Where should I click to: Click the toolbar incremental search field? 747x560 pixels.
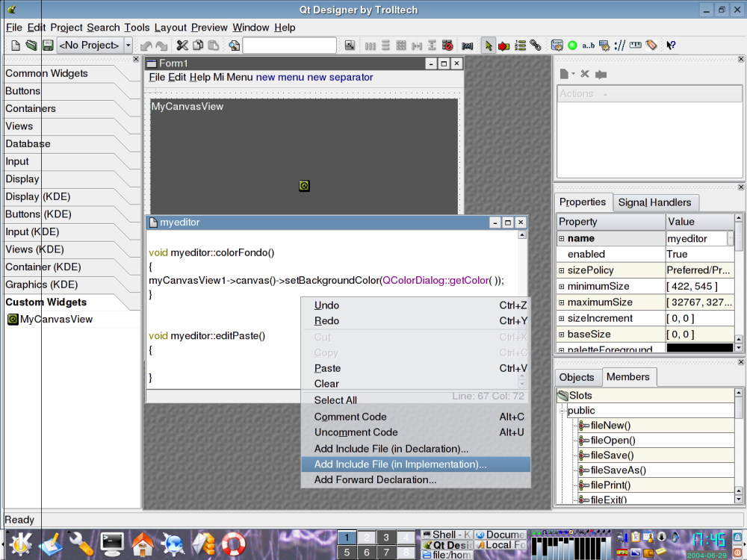(289, 46)
